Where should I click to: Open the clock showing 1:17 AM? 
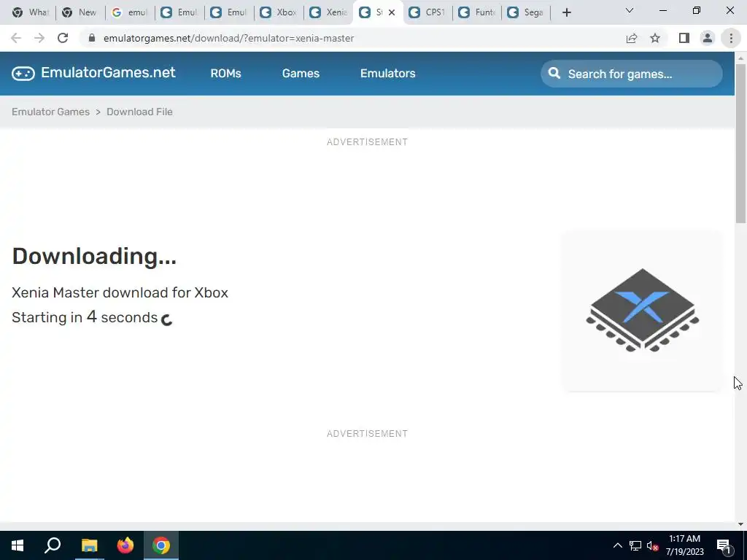tap(684, 545)
